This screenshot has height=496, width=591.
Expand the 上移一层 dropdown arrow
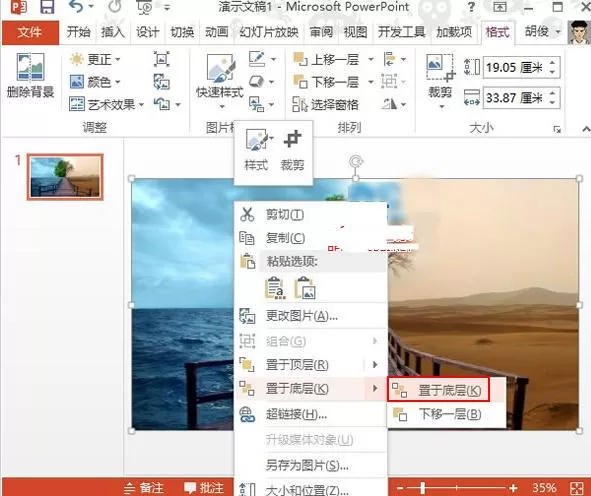point(371,60)
